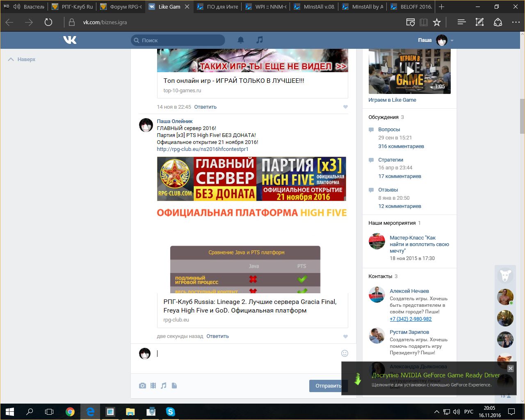
Task: Open the Вопросы discussion
Action: 389,130
